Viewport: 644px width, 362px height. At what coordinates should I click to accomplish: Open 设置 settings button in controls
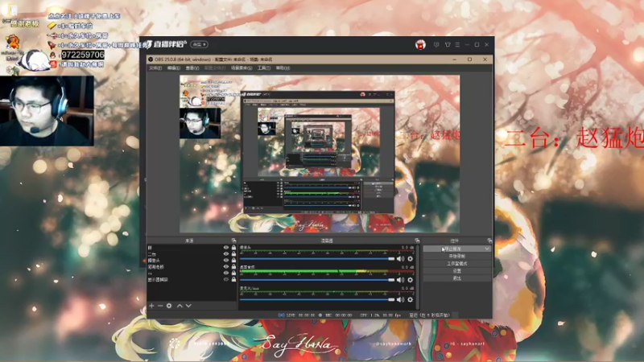(x=457, y=271)
